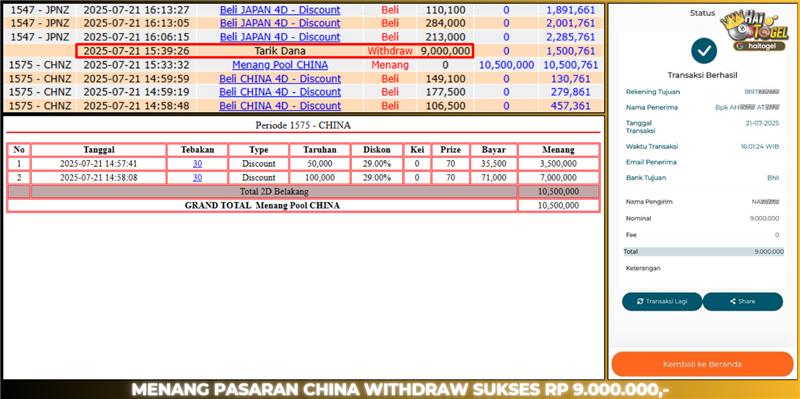Click the Bayar column header
The width and height of the screenshot is (800, 399).
point(493,149)
